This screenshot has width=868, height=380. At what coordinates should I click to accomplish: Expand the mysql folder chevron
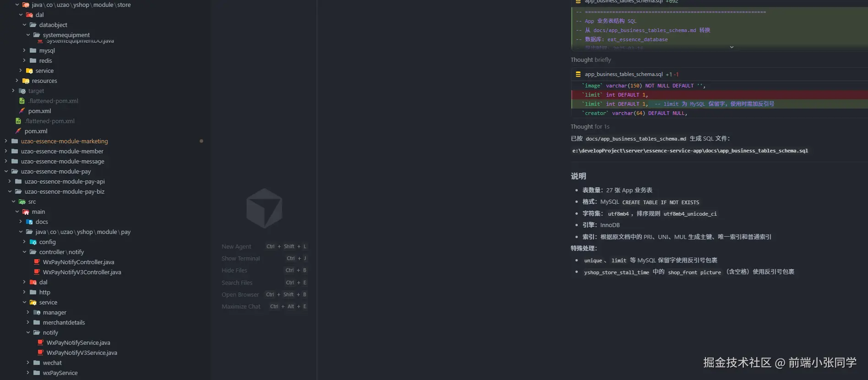(24, 50)
